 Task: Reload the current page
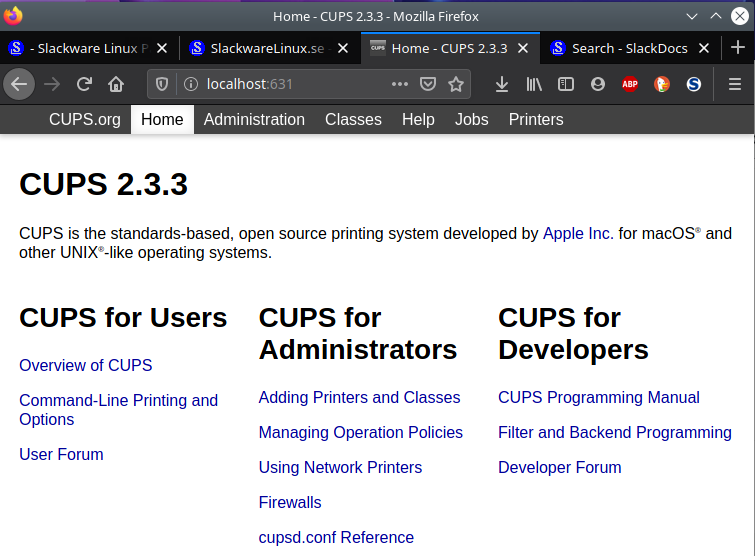[x=84, y=84]
